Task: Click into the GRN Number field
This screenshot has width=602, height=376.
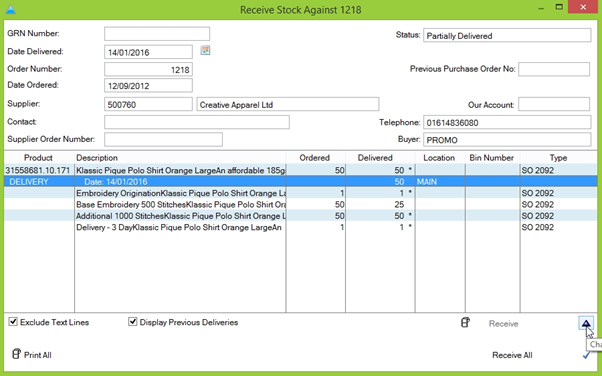Action: tap(157, 34)
